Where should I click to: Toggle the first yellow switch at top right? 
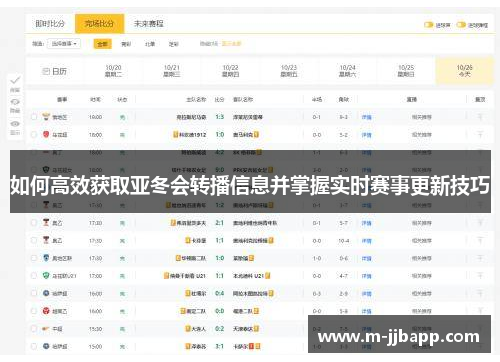[428, 25]
